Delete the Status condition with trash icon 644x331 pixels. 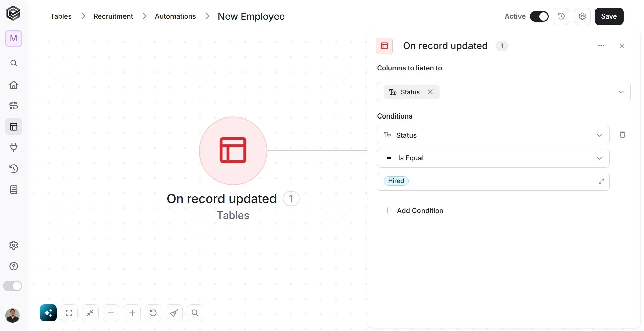(622, 135)
